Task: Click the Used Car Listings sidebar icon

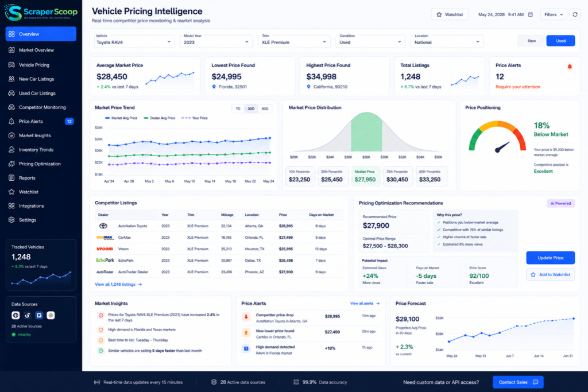Action: (x=11, y=93)
